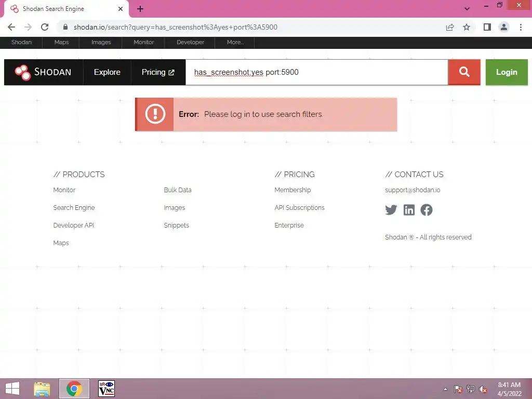Open a new browser tab
Viewport: 532px width, 399px height.
pyautogui.click(x=140, y=9)
